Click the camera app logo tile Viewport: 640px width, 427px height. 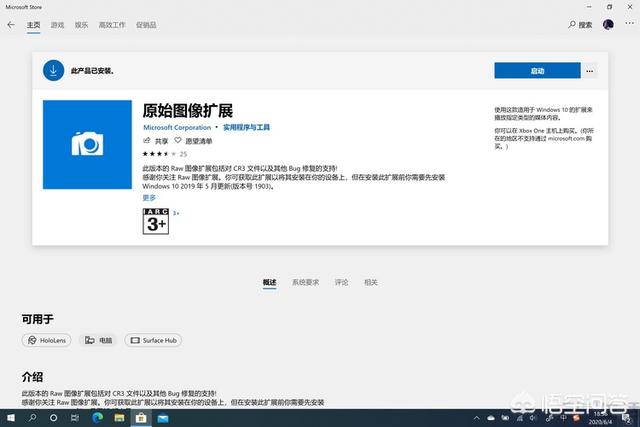(x=87, y=145)
